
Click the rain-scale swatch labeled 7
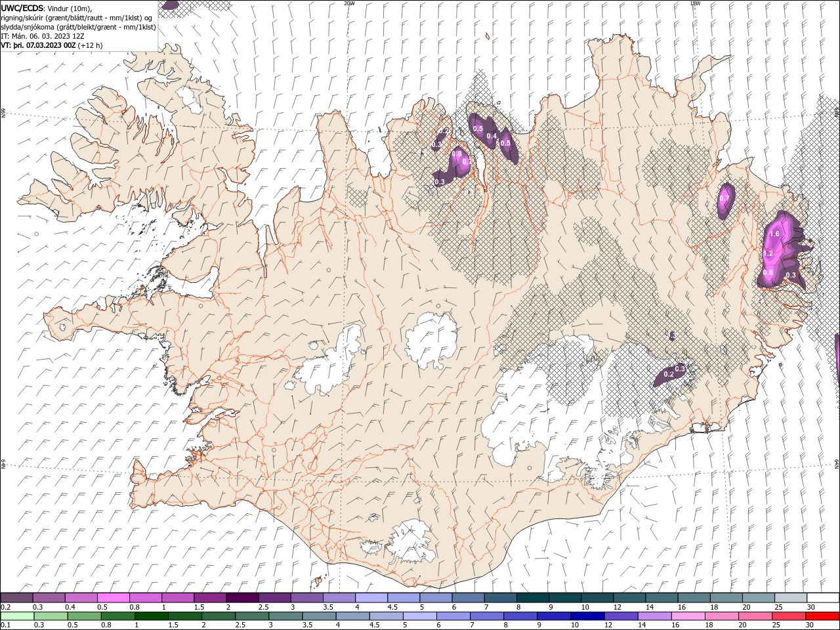[x=487, y=616]
